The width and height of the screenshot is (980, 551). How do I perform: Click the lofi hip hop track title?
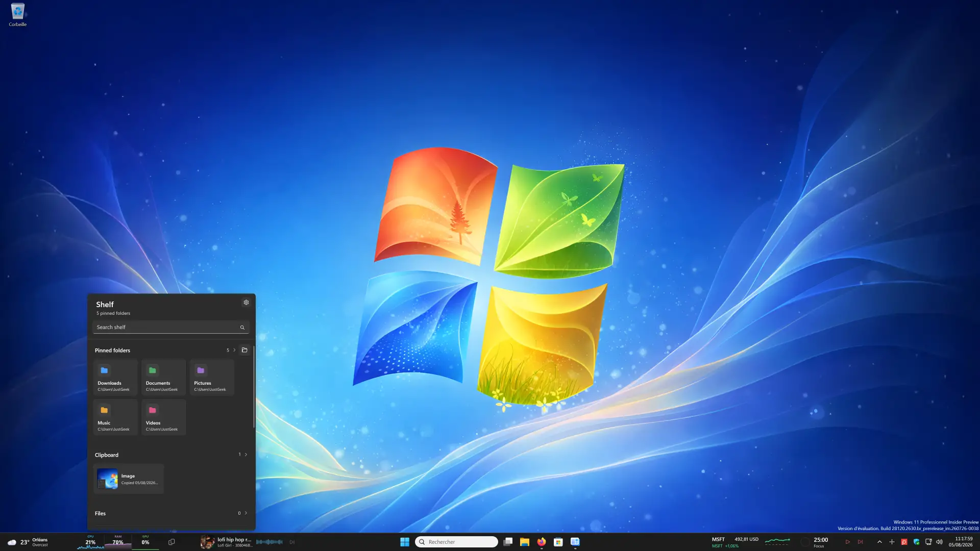[x=234, y=539]
